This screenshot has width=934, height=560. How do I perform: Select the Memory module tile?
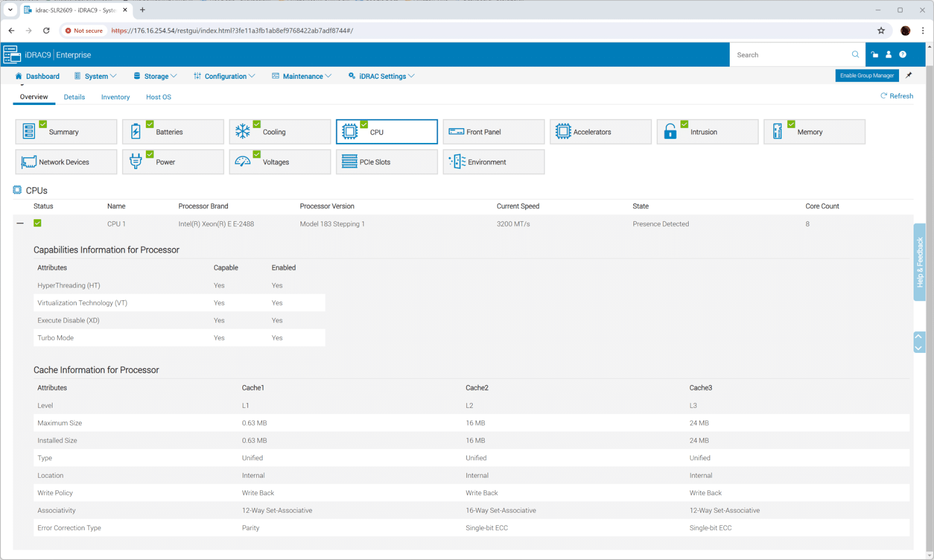[814, 132]
